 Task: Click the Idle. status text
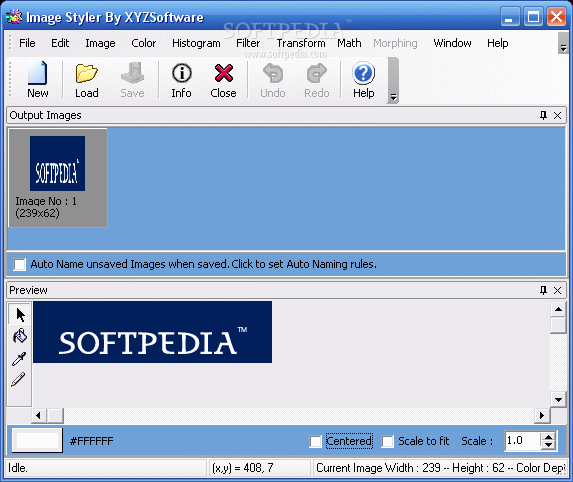coord(18,468)
